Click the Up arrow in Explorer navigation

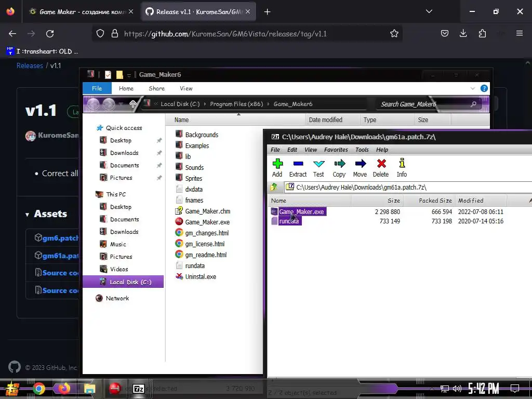[x=133, y=104]
